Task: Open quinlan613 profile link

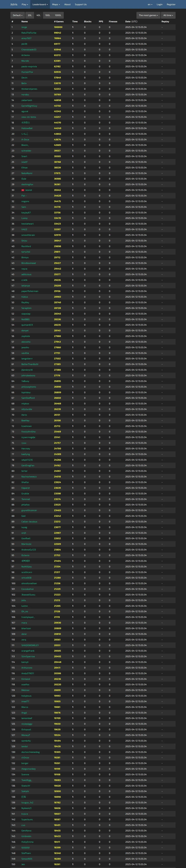Action: [27, 325]
